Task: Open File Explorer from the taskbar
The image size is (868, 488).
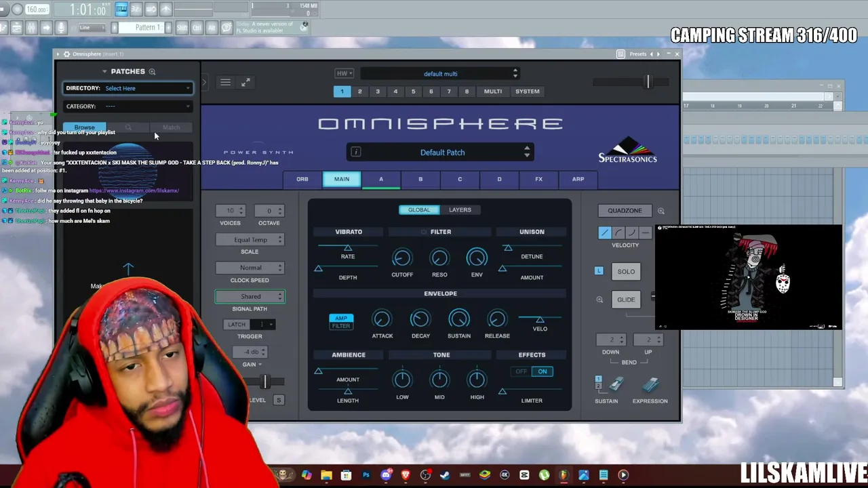Action: coord(326,475)
